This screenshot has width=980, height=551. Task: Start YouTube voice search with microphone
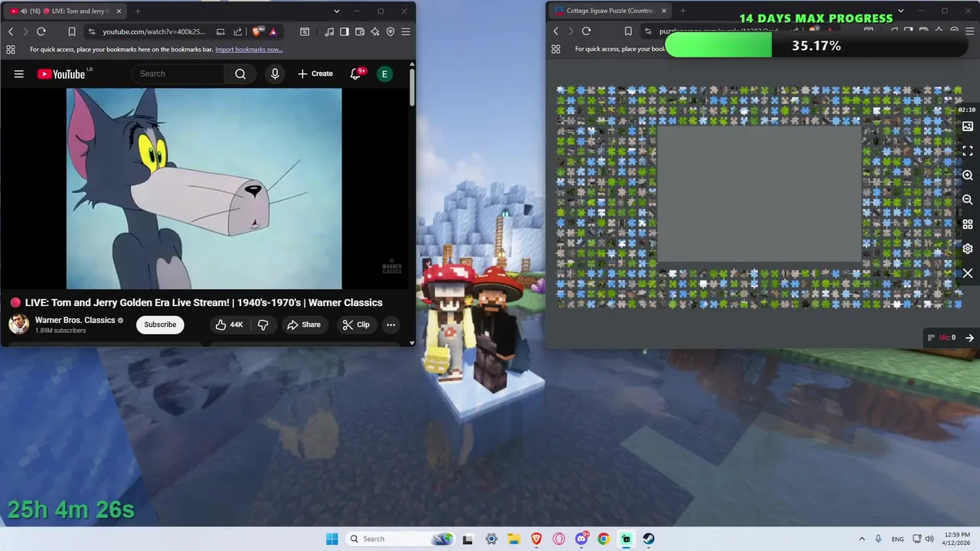click(275, 73)
